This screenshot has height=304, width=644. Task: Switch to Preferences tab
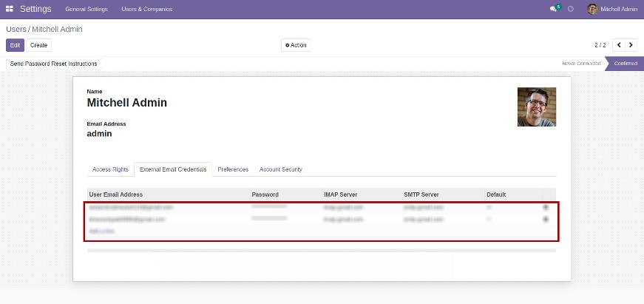[233, 169]
